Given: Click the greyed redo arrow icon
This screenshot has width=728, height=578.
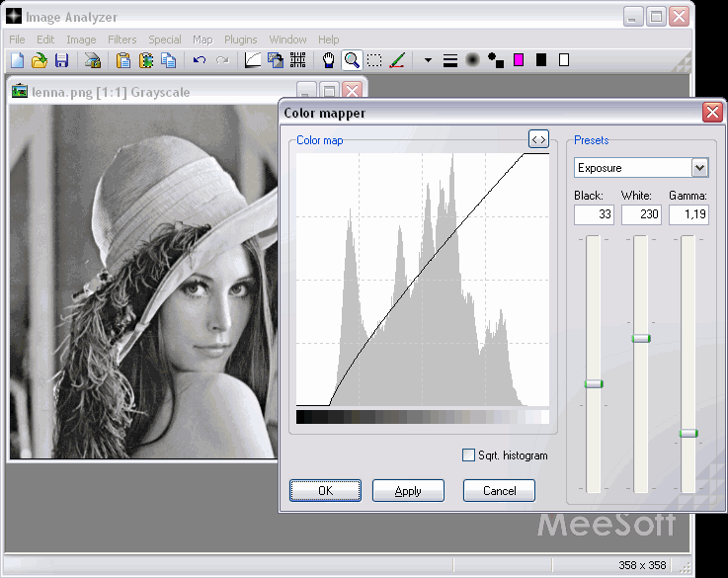Looking at the screenshot, I should [x=222, y=60].
